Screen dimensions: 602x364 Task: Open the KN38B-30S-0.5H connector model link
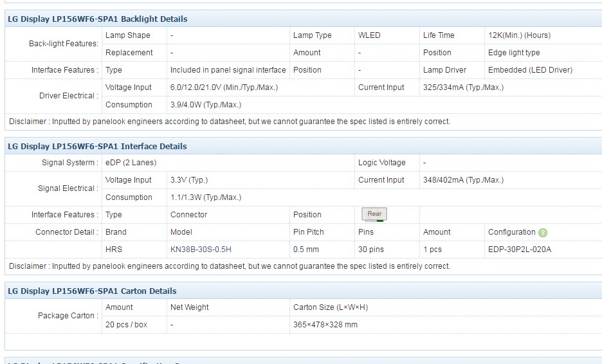(201, 249)
